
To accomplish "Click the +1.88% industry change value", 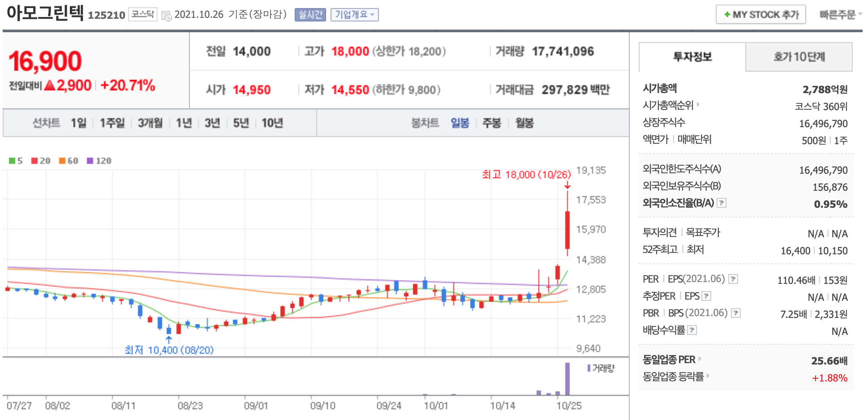I will 829,378.
